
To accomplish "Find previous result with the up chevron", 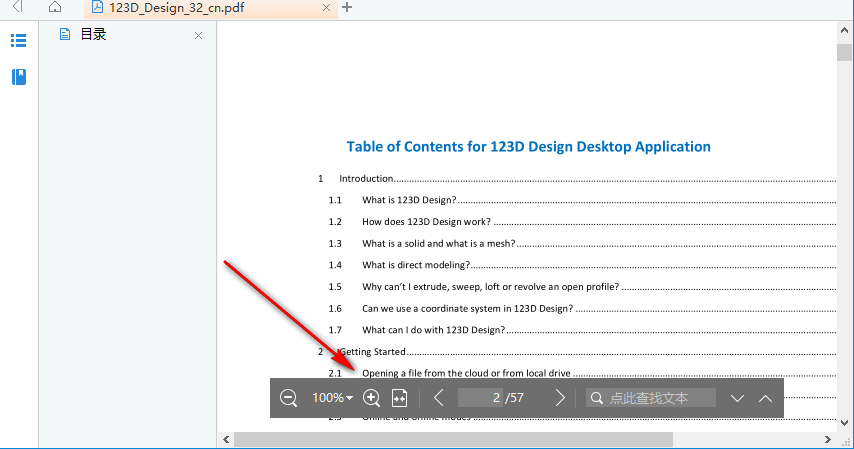I will click(x=765, y=398).
